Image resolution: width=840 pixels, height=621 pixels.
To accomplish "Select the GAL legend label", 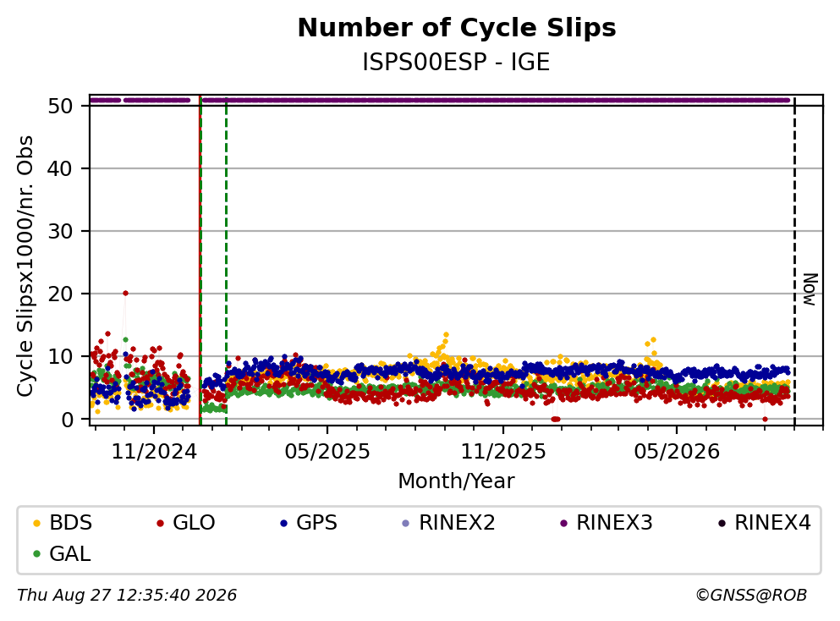I will [x=70, y=554].
